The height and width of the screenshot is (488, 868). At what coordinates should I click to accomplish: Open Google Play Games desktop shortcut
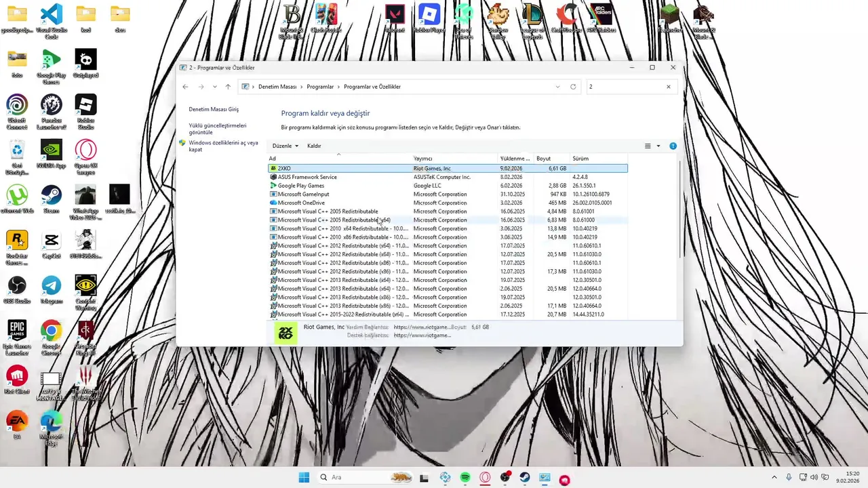click(x=52, y=66)
